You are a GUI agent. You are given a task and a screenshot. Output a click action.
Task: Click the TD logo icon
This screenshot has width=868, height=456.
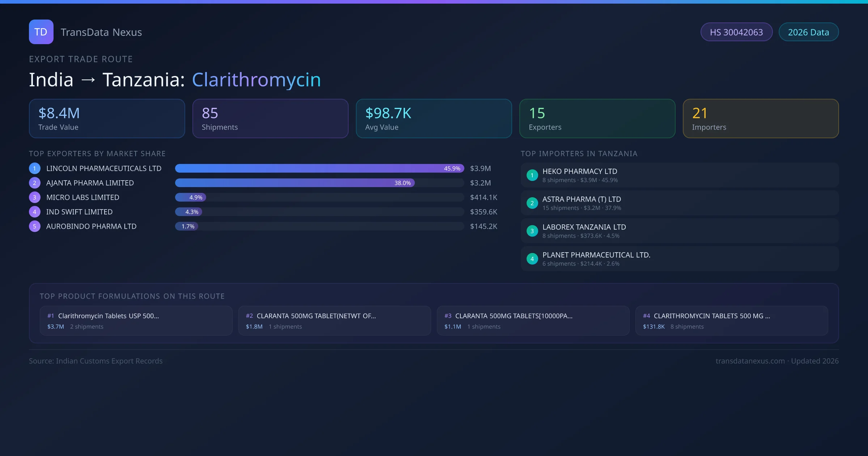pyautogui.click(x=41, y=32)
